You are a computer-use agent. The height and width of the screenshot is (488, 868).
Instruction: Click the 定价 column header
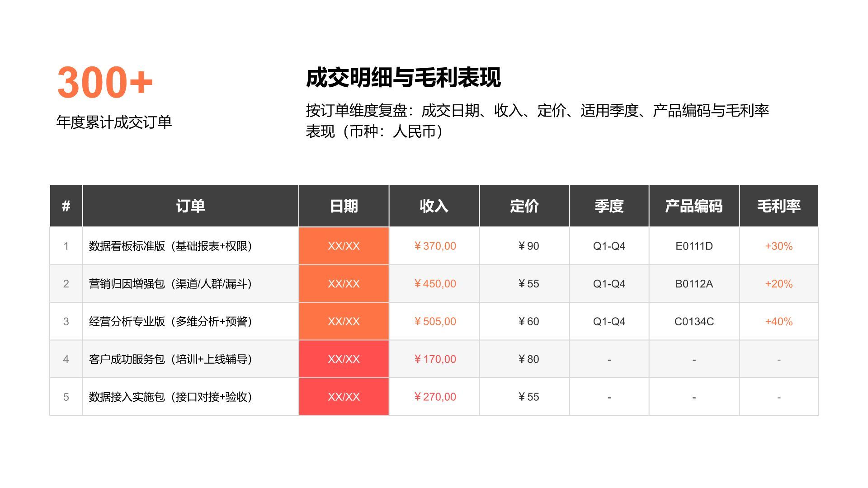point(524,206)
